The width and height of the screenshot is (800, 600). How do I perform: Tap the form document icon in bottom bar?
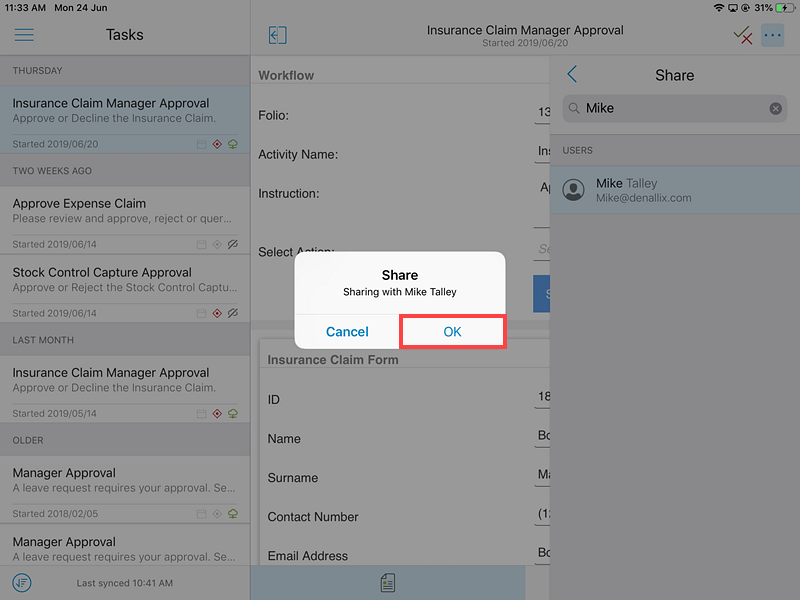(x=388, y=582)
